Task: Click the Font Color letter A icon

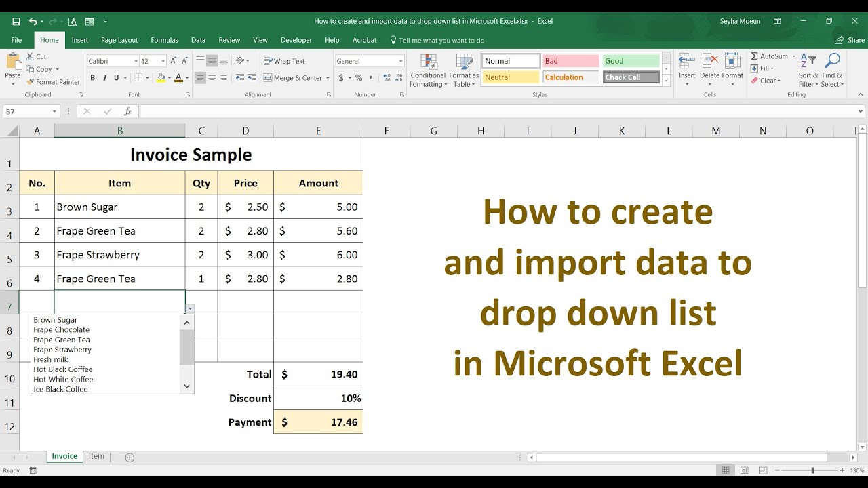Action: (x=178, y=78)
